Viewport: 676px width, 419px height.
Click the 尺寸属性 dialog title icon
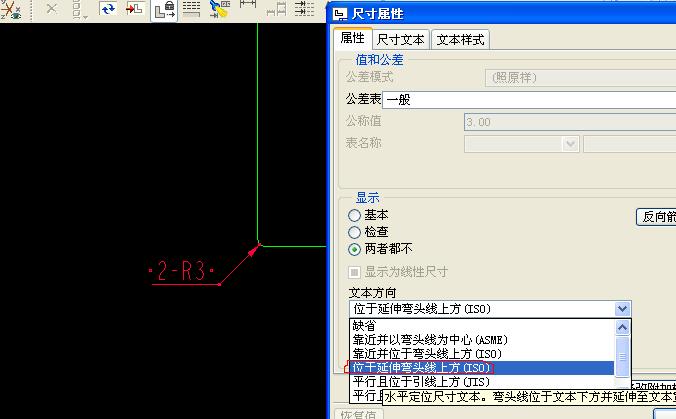340,14
